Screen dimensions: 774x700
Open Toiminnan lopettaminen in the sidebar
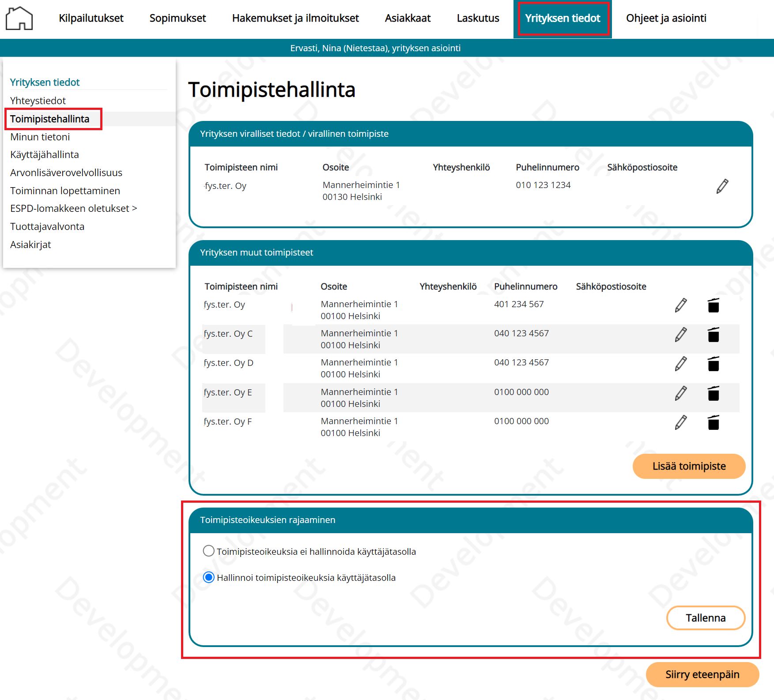[x=65, y=191]
